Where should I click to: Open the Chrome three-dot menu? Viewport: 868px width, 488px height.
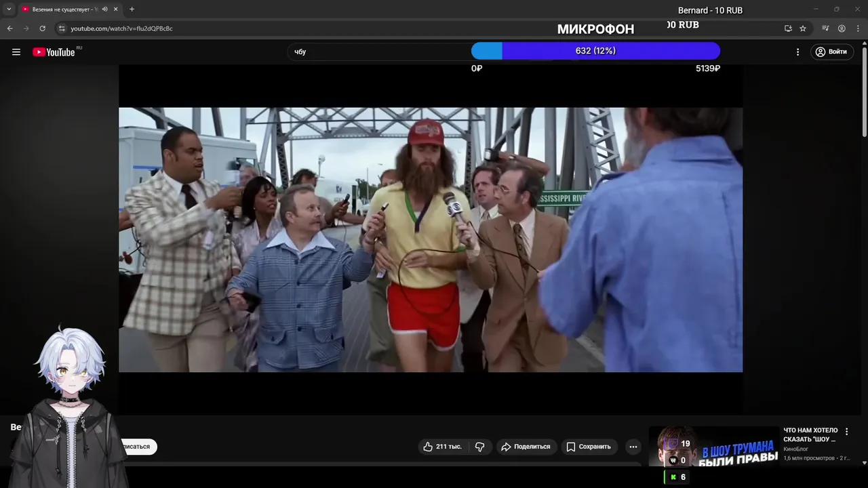(x=857, y=28)
